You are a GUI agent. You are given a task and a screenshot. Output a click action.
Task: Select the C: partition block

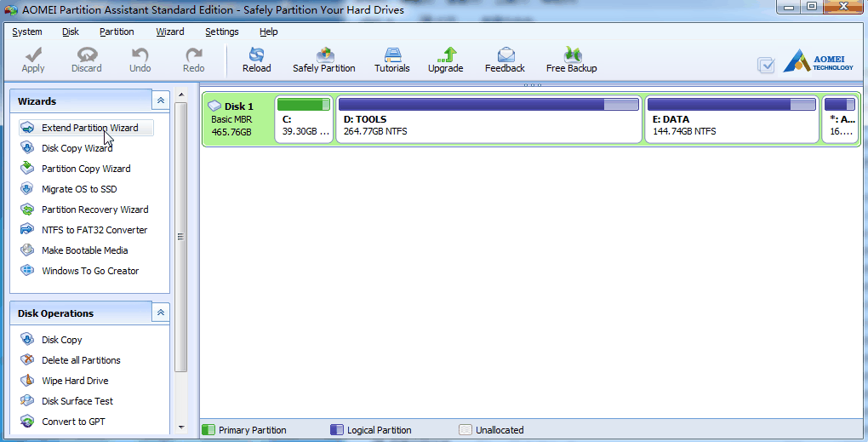tap(304, 119)
